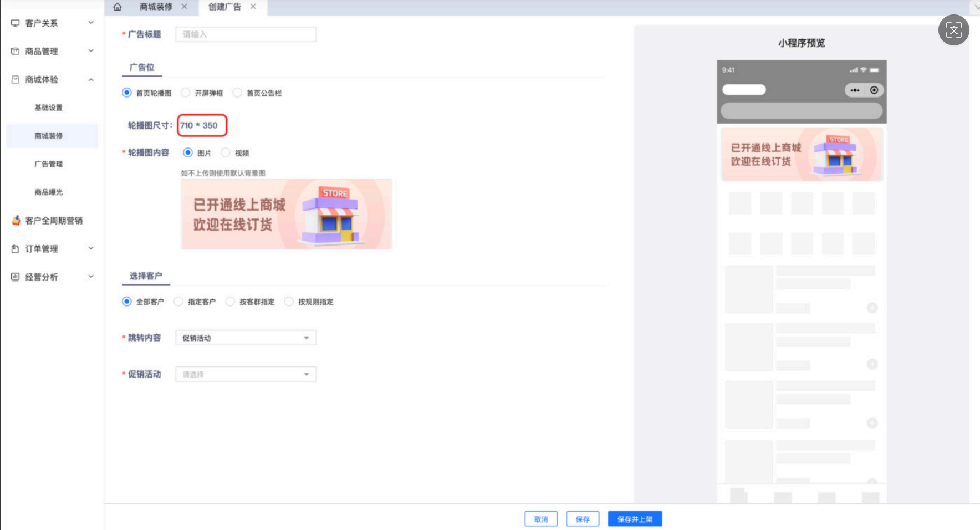
Task: Select 指定客户 customer option
Action: 178,302
